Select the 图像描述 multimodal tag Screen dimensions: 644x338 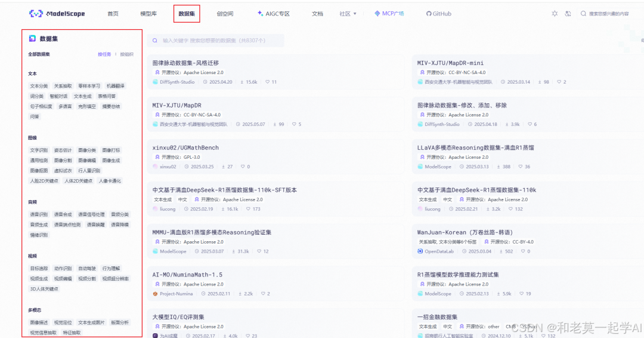(x=39, y=322)
